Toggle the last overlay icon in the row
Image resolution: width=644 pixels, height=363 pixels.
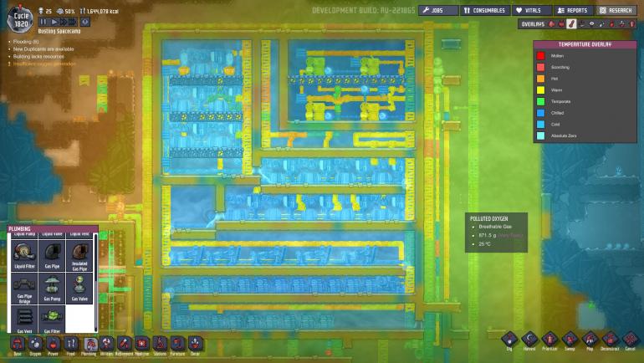[632, 24]
